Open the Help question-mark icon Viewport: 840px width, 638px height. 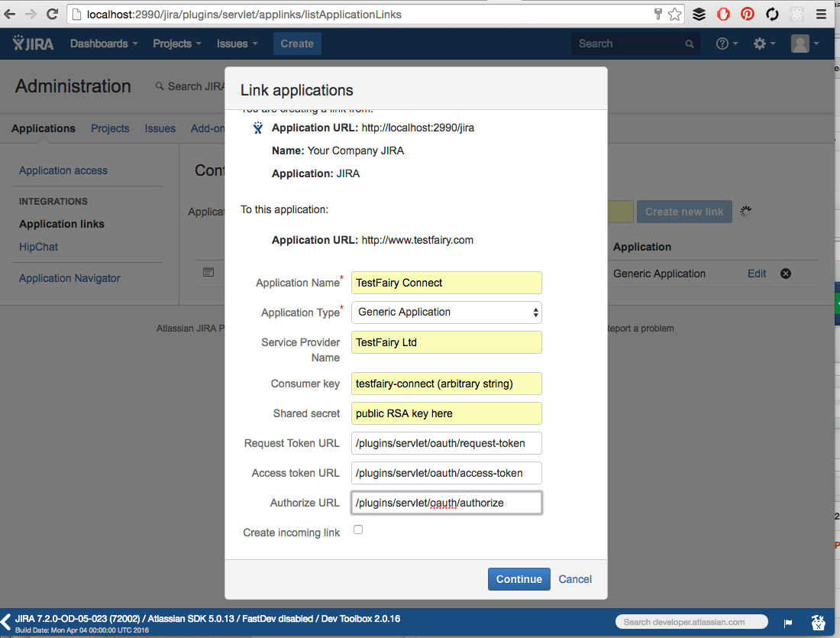pos(723,44)
